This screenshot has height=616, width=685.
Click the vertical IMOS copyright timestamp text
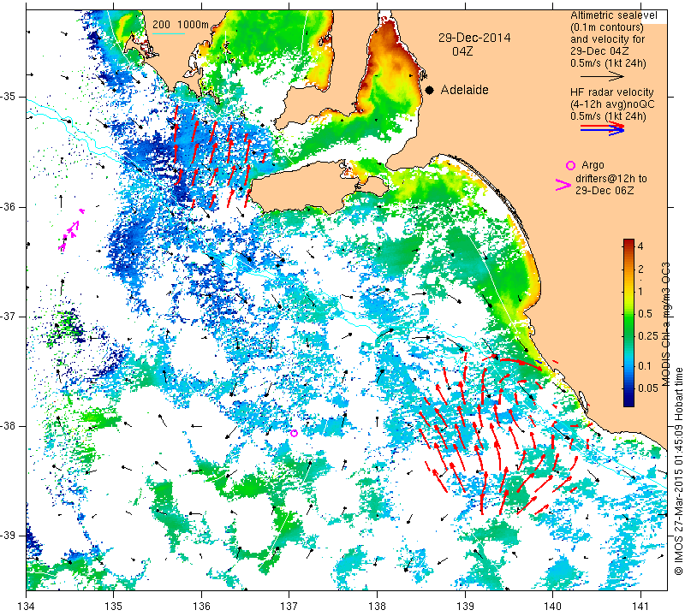(x=678, y=471)
